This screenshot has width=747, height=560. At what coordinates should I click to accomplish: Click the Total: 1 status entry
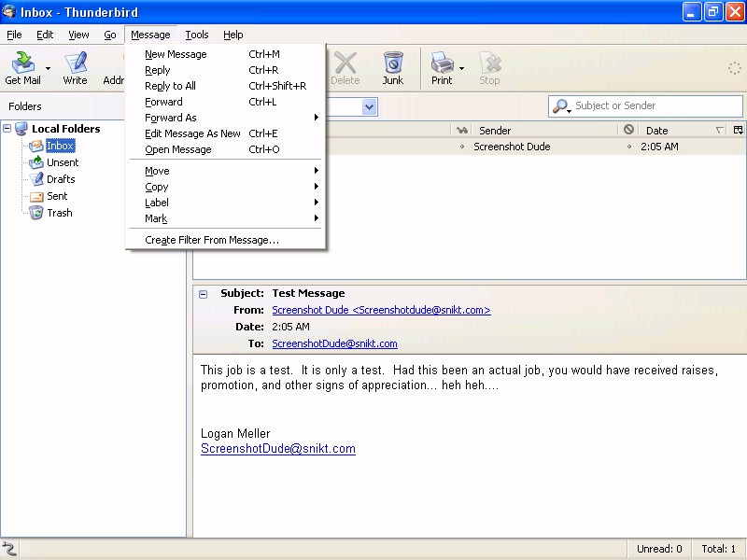pyautogui.click(x=718, y=549)
